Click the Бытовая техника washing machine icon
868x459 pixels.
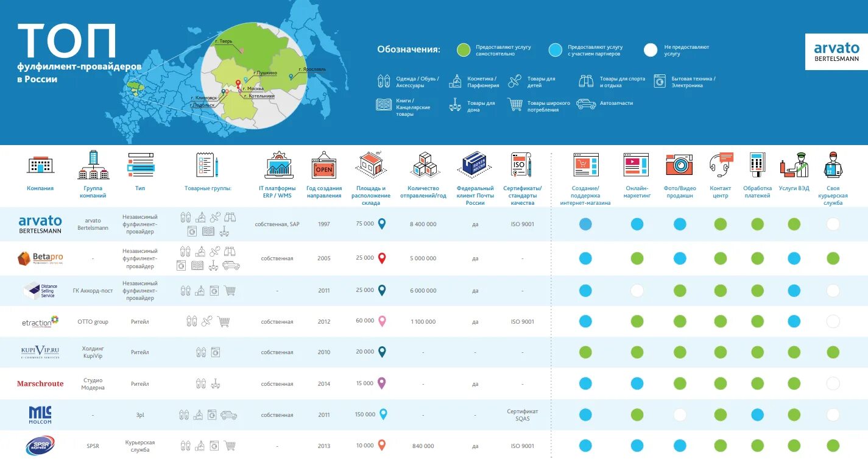tap(660, 81)
